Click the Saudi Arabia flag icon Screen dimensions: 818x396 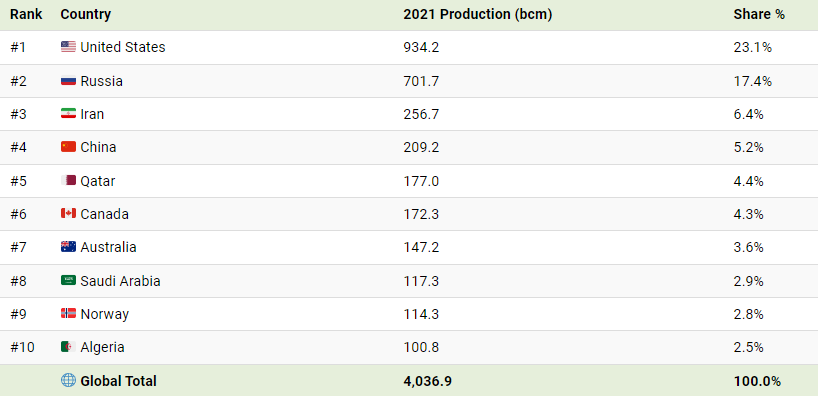[x=68, y=281]
